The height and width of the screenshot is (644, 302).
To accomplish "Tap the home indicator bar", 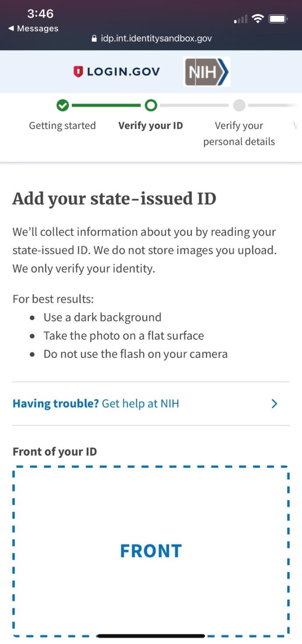I will tap(151, 635).
